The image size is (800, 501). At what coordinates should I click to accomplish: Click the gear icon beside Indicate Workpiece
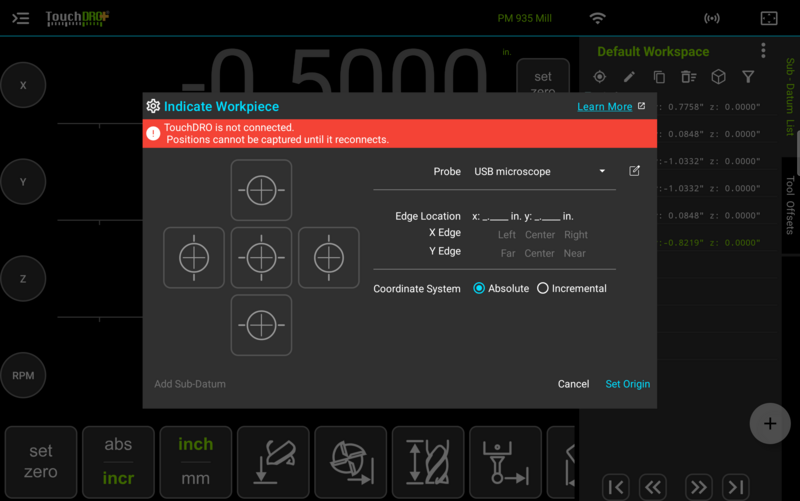(x=153, y=106)
